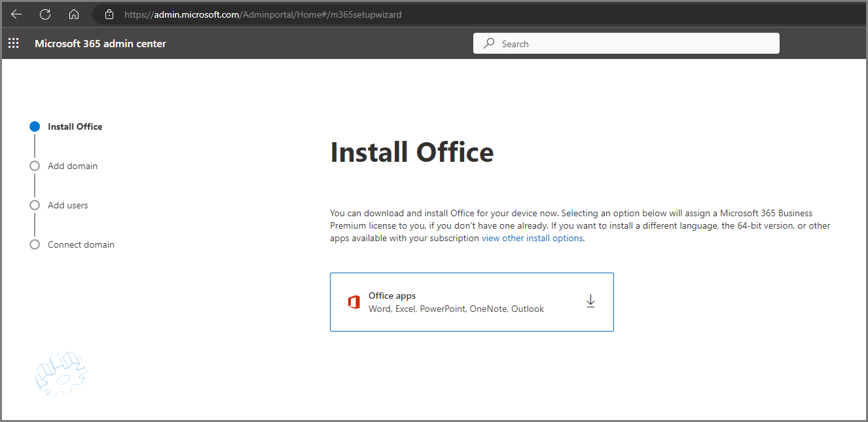Viewport: 868px width, 422px height.
Task: Select the Add domain step circle
Action: tap(35, 166)
